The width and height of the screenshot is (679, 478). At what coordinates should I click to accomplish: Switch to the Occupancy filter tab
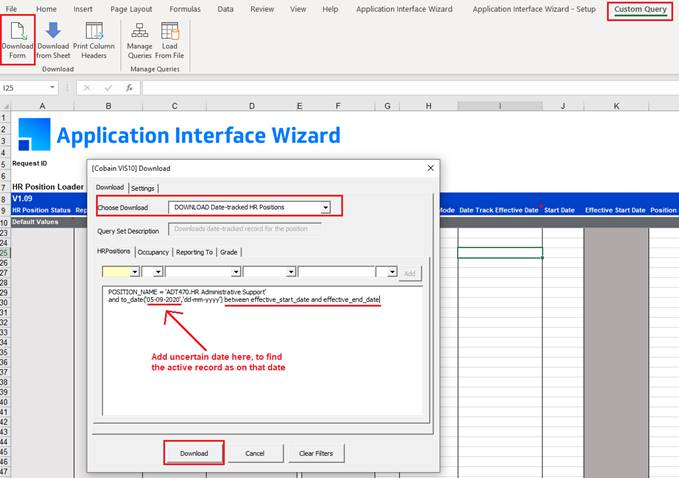(153, 252)
